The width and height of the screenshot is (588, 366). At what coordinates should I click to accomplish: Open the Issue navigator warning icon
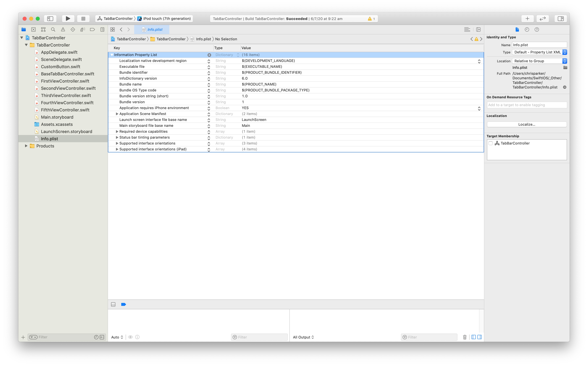tap(63, 29)
